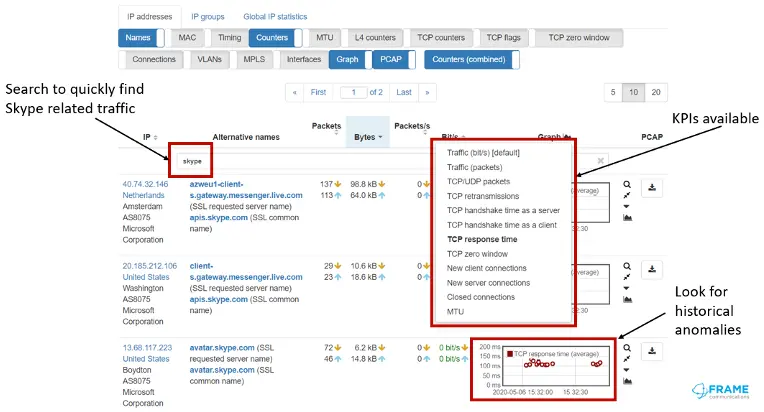This screenshot has height=412, width=764.
Task: Open area chart icon for 13.68.117.223
Action: (628, 381)
